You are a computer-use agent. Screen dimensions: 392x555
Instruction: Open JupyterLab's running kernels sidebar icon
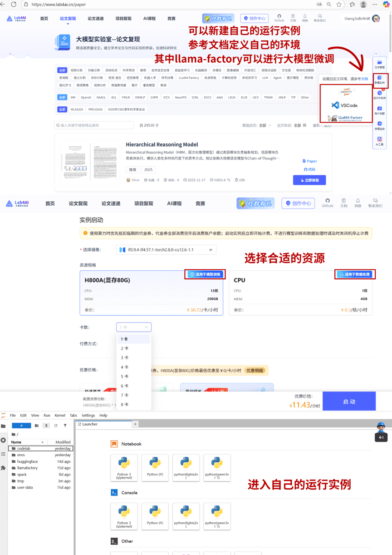(x=3, y=440)
